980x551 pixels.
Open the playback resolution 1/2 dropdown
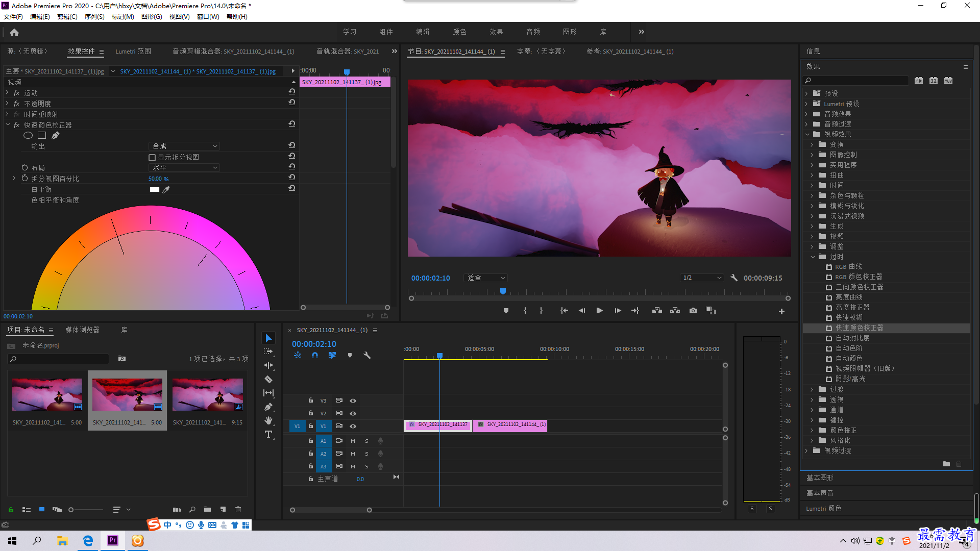pyautogui.click(x=702, y=278)
